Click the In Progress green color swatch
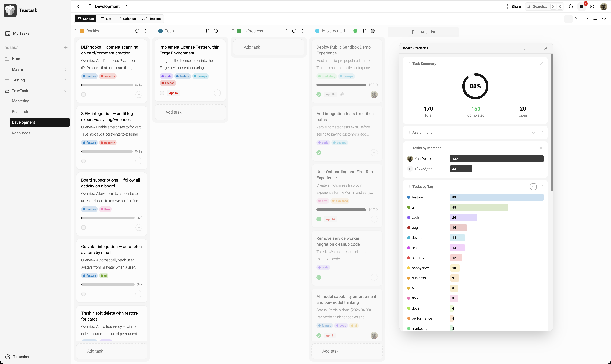611x364 pixels. [239, 31]
